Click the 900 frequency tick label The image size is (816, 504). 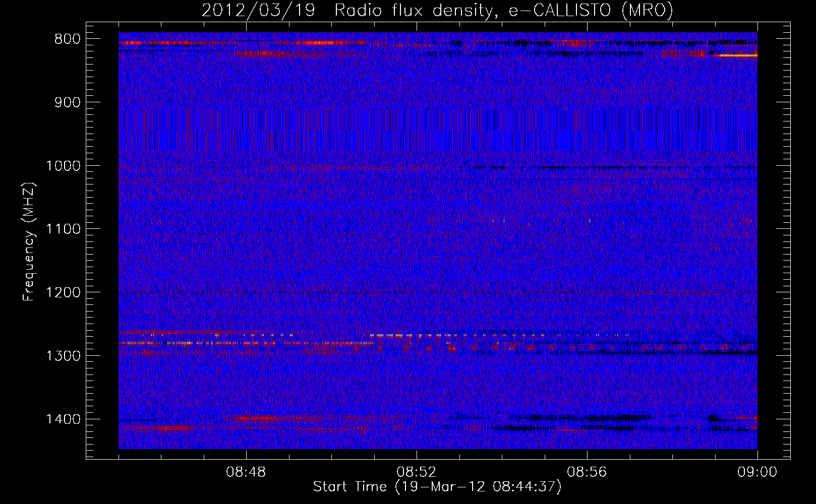click(68, 102)
